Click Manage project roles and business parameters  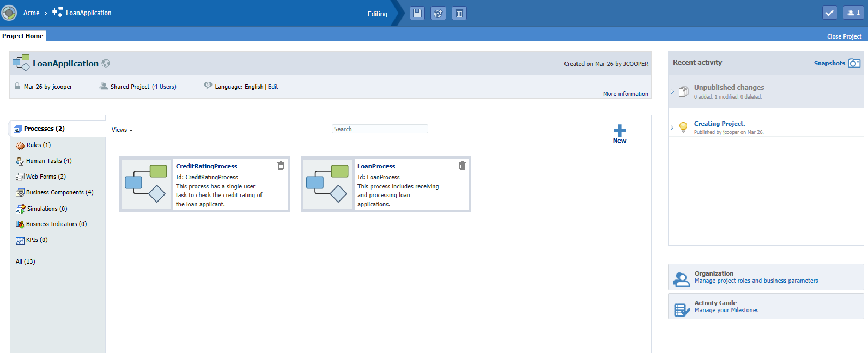[x=756, y=281]
